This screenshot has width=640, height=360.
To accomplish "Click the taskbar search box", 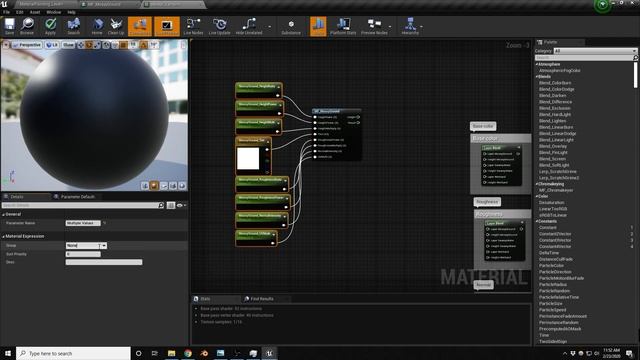I will pyautogui.click(x=73, y=353).
